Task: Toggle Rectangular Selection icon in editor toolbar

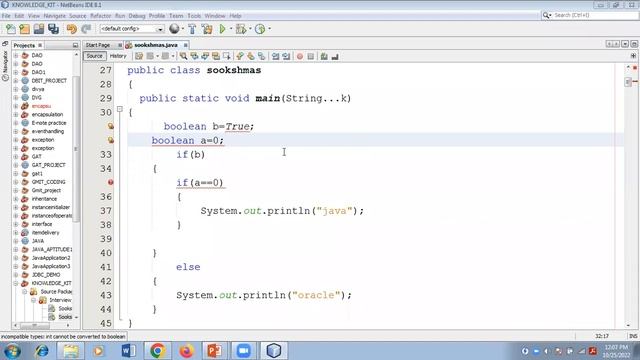Action: coord(227,56)
